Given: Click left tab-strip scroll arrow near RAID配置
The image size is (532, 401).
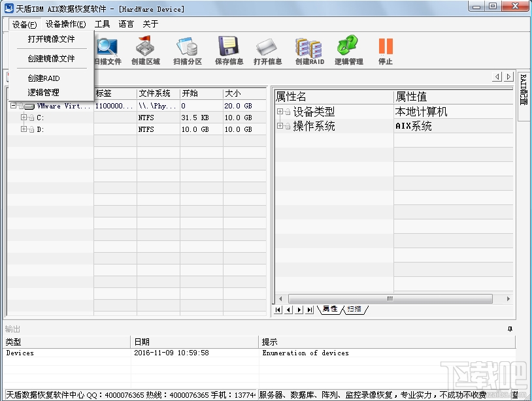Looking at the screenshot, I should click(497, 77).
